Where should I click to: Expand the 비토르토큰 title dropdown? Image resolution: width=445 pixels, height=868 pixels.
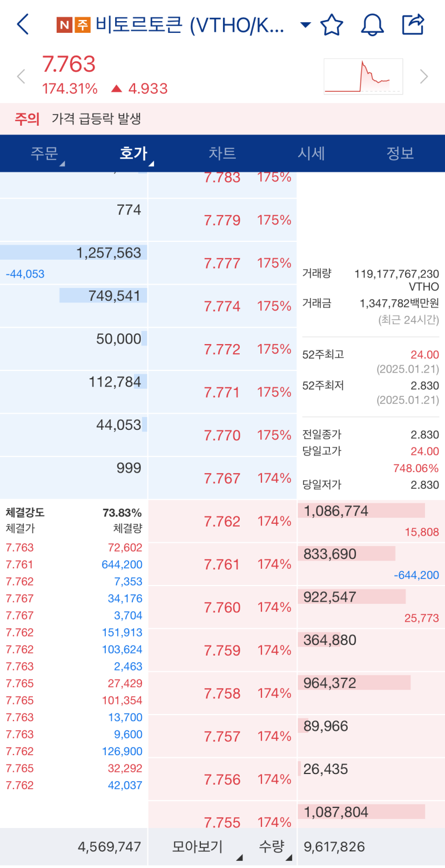point(305,24)
